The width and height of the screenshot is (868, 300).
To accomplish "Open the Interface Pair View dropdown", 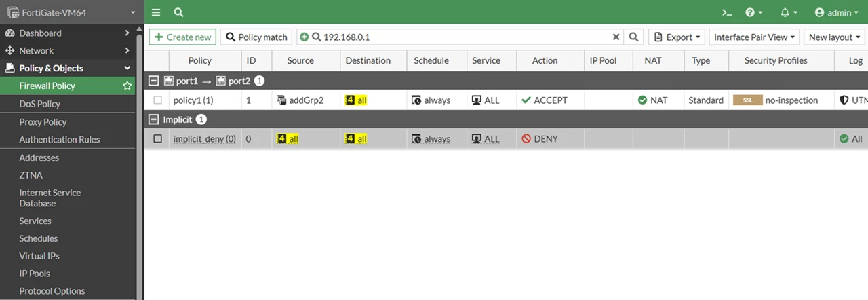I will tap(755, 37).
